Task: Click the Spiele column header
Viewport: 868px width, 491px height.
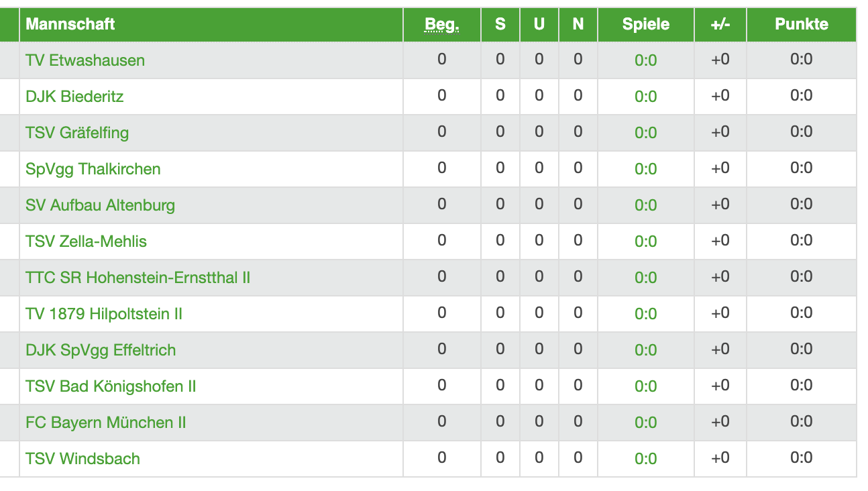Action: 646,24
